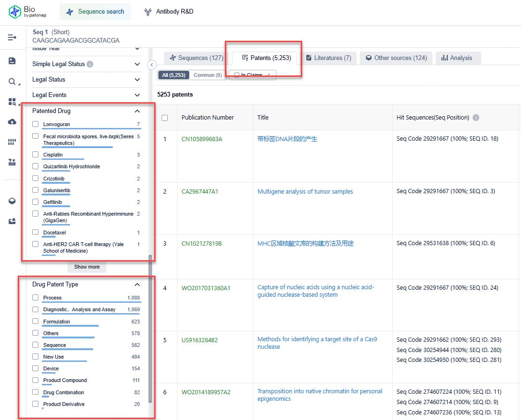Check the Lonvoguran drug filter
The height and width of the screenshot is (420, 521).
[x=36, y=124]
